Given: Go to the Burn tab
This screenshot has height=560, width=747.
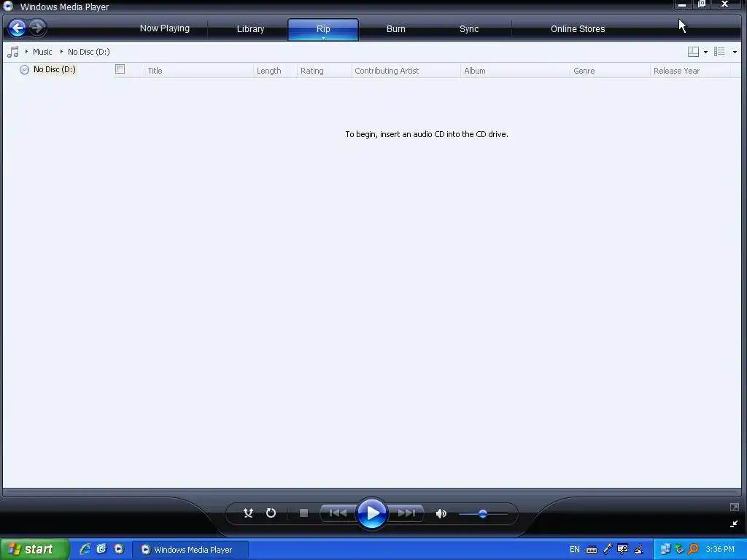Looking at the screenshot, I should click(396, 29).
